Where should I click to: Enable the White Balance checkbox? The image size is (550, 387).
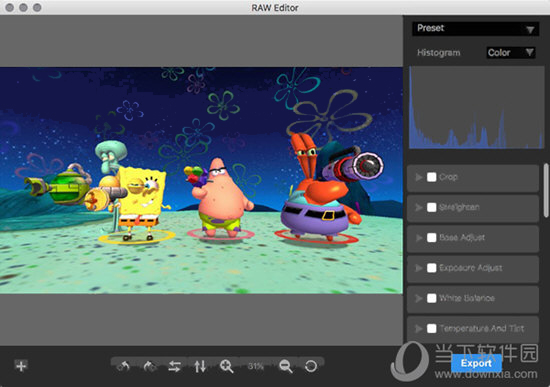pos(431,298)
